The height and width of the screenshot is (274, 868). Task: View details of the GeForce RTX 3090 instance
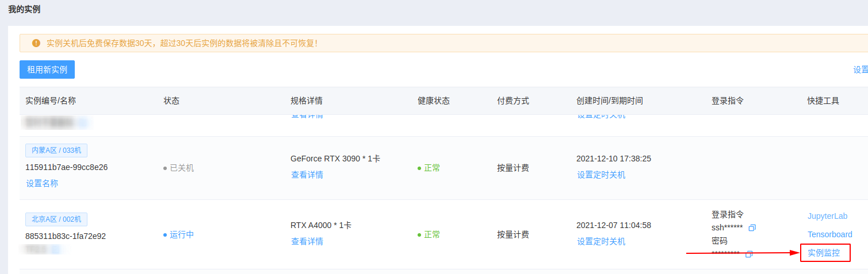307,175
